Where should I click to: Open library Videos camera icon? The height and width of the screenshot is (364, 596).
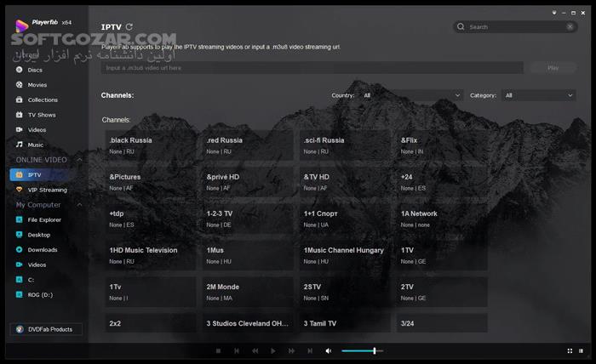(20, 129)
